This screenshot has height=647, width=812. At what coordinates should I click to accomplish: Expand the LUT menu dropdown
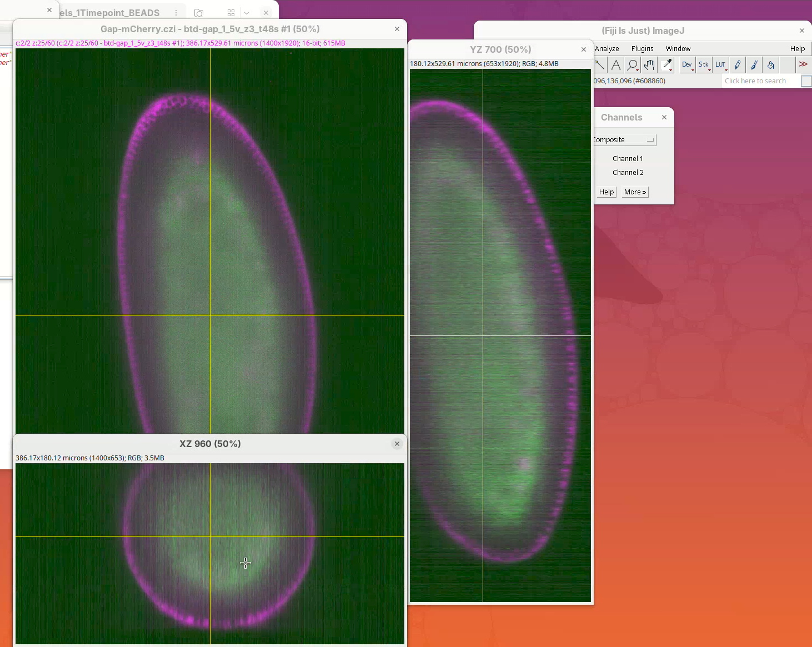pos(720,65)
